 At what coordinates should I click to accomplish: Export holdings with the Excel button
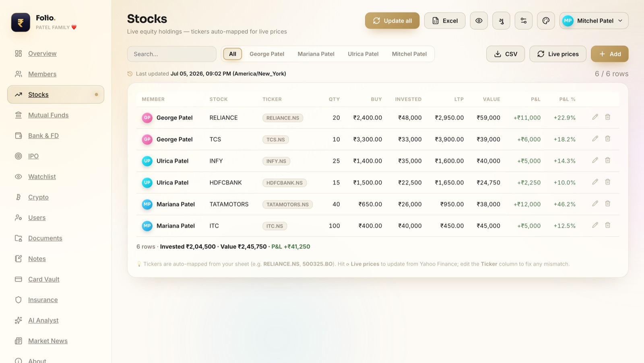445,21
